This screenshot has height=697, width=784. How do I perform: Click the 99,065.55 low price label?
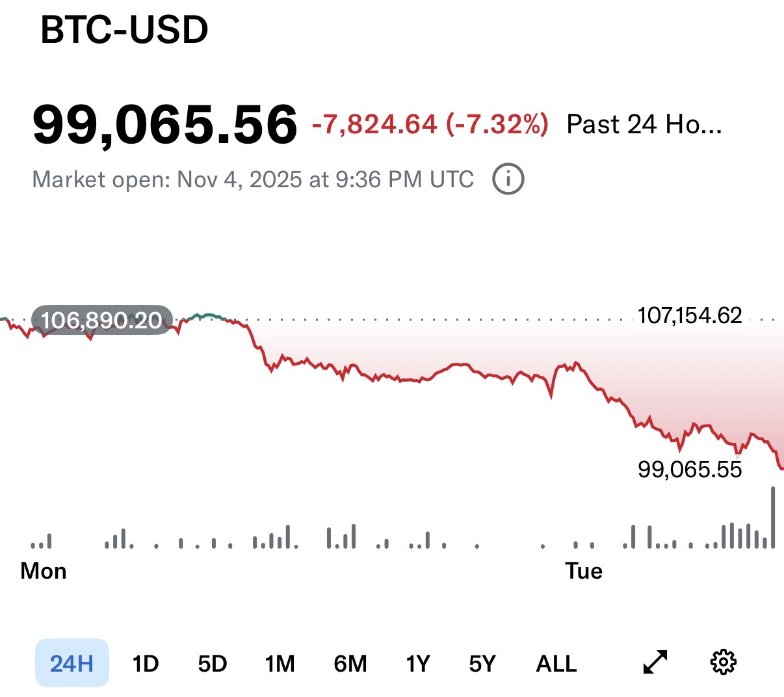(690, 469)
